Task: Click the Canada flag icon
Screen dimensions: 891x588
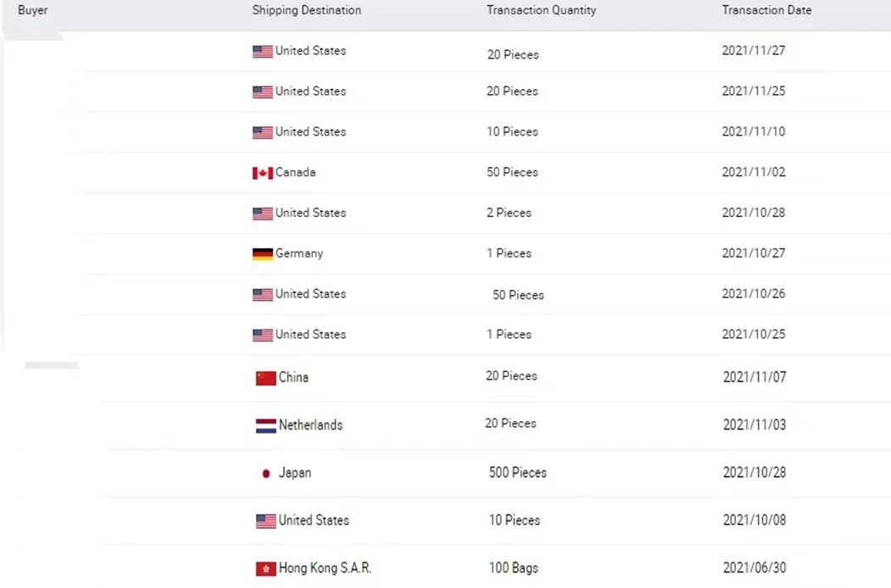Action: tap(263, 173)
